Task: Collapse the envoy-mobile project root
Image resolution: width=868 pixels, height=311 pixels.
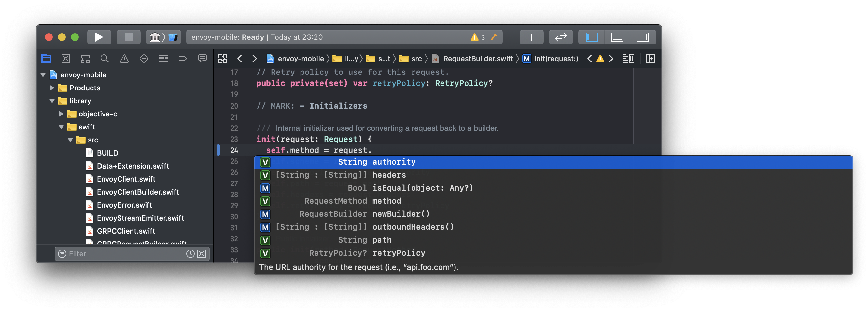Action: point(43,75)
